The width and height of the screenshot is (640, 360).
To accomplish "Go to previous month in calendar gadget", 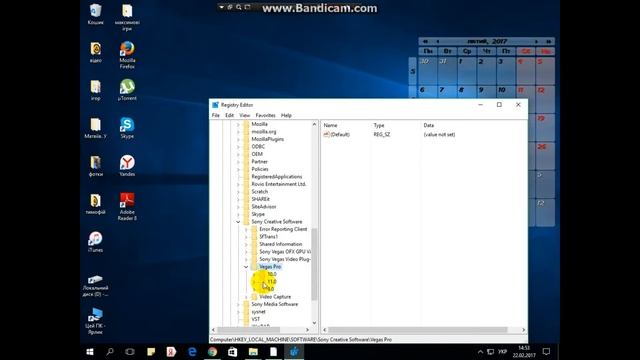I will pos(438,42).
